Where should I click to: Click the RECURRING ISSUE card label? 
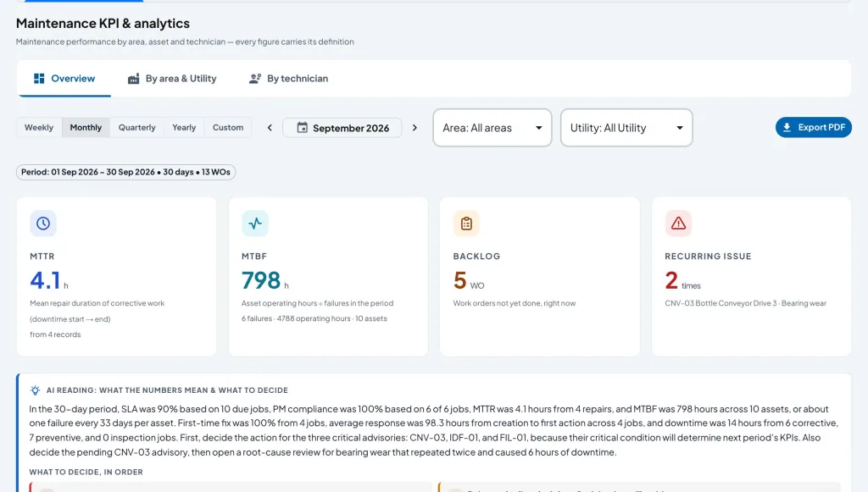tap(708, 257)
